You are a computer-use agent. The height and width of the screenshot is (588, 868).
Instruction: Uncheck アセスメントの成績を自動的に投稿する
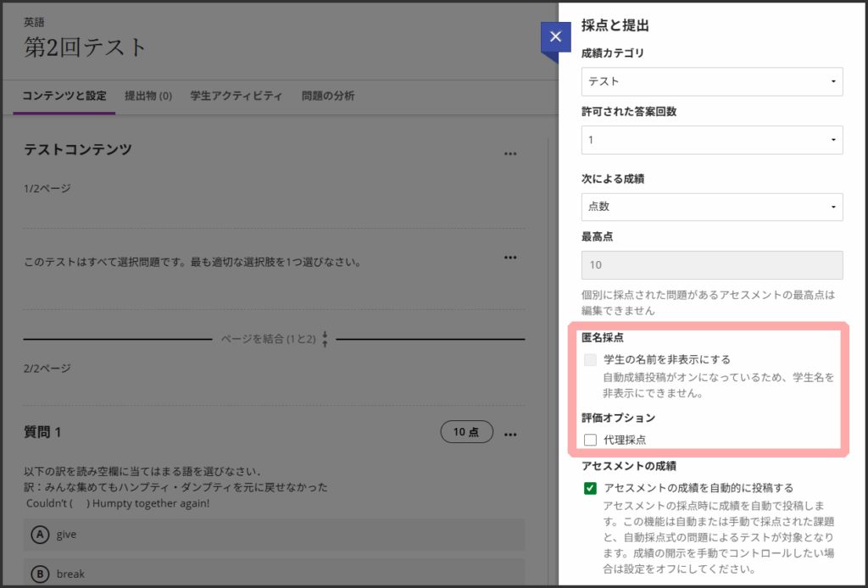[x=591, y=488]
